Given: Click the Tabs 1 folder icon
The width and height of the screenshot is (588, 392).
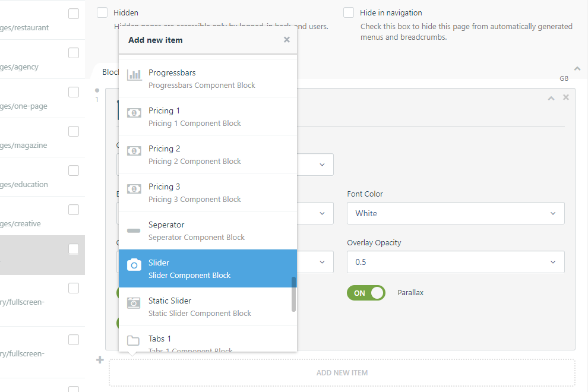Looking at the screenshot, I should coord(133,340).
